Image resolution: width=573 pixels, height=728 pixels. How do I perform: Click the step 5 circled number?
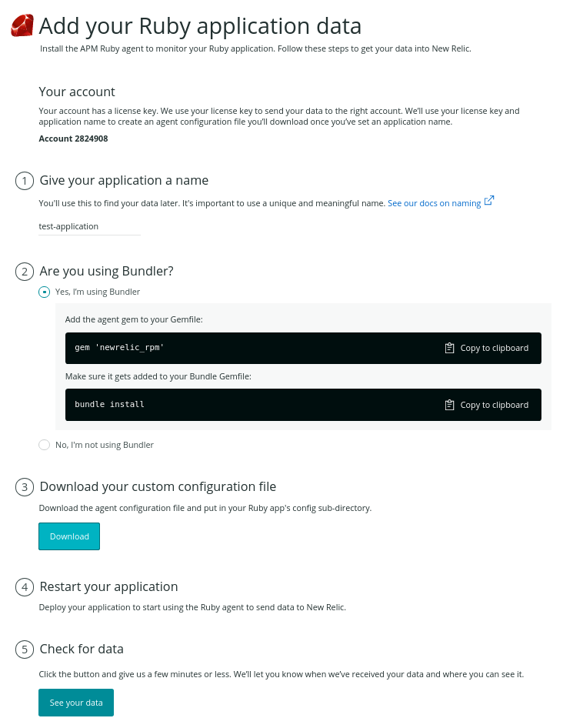click(x=25, y=650)
